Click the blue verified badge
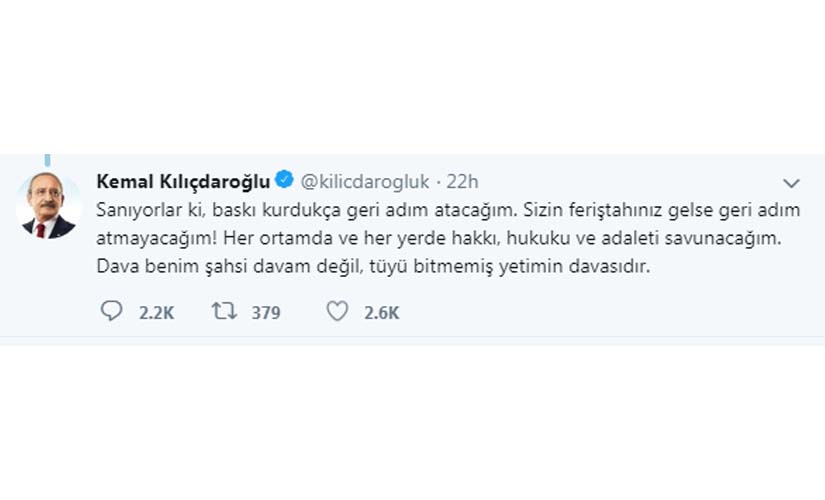 pyautogui.click(x=284, y=181)
